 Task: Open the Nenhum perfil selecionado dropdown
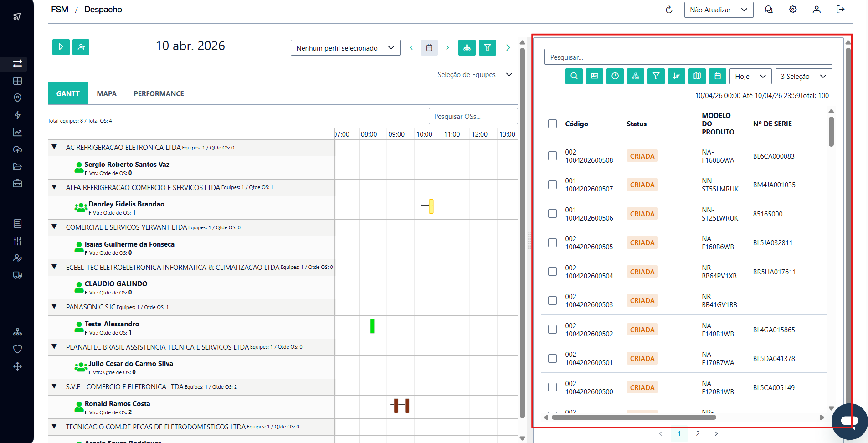(345, 48)
